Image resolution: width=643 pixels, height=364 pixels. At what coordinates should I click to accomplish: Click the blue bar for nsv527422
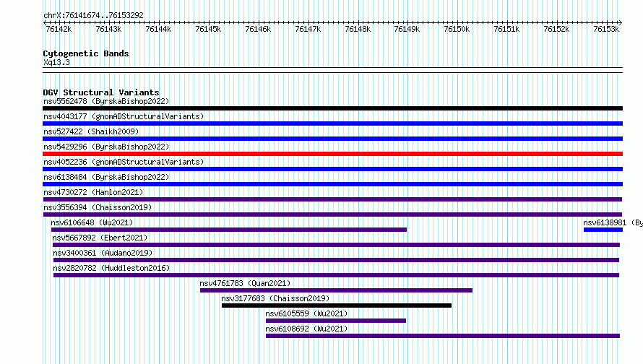coord(332,139)
